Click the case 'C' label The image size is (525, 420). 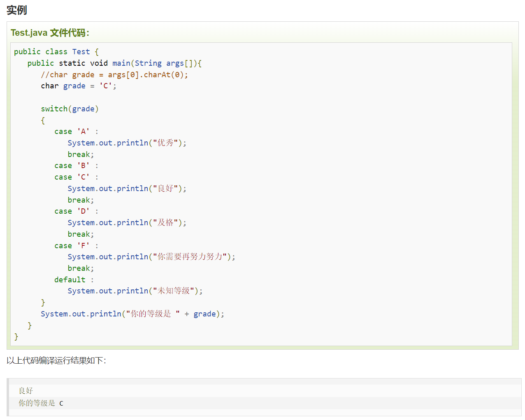point(76,177)
